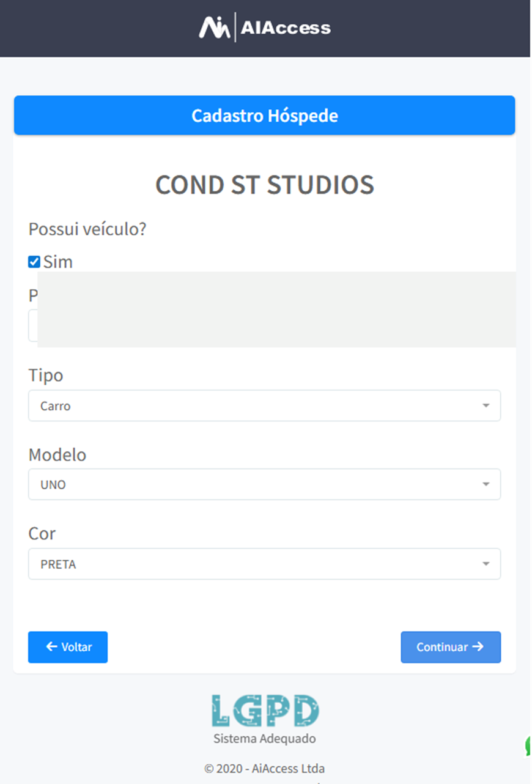
Task: Click the © 2020 AiAccess Ltda footer text
Action: click(264, 769)
